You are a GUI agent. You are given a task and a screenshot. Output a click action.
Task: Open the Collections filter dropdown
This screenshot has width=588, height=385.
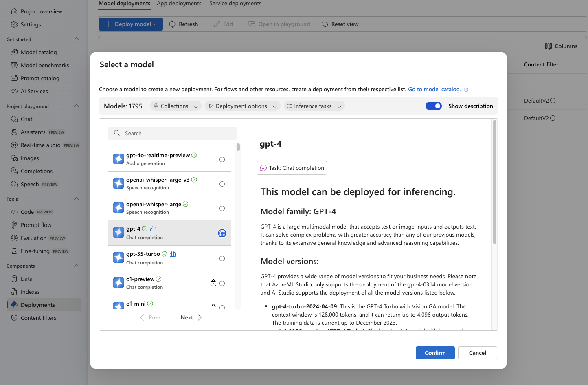coord(176,106)
